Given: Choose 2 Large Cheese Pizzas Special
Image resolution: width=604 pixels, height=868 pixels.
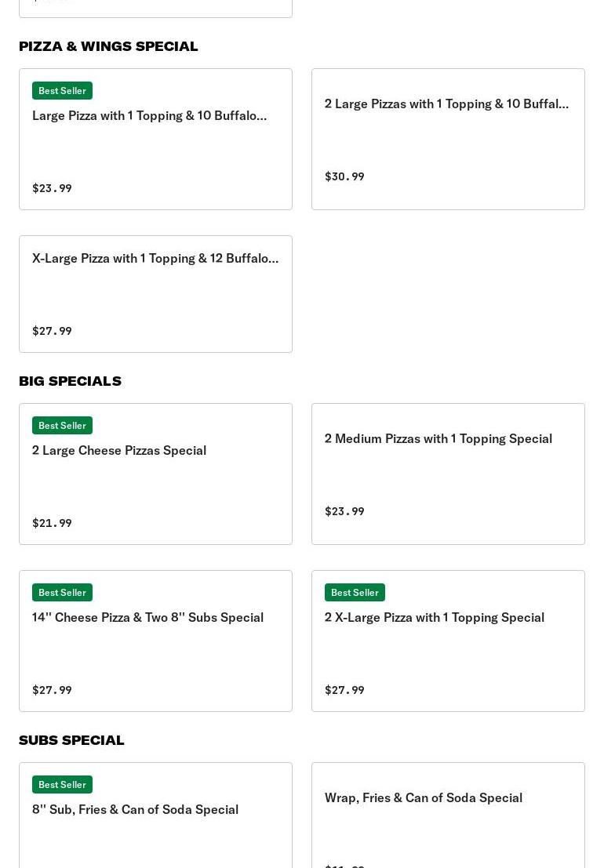Looking at the screenshot, I should coord(119,451).
